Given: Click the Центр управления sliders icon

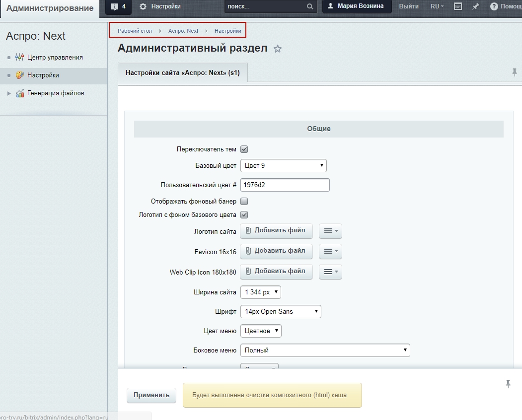Looking at the screenshot, I should click(x=20, y=57).
